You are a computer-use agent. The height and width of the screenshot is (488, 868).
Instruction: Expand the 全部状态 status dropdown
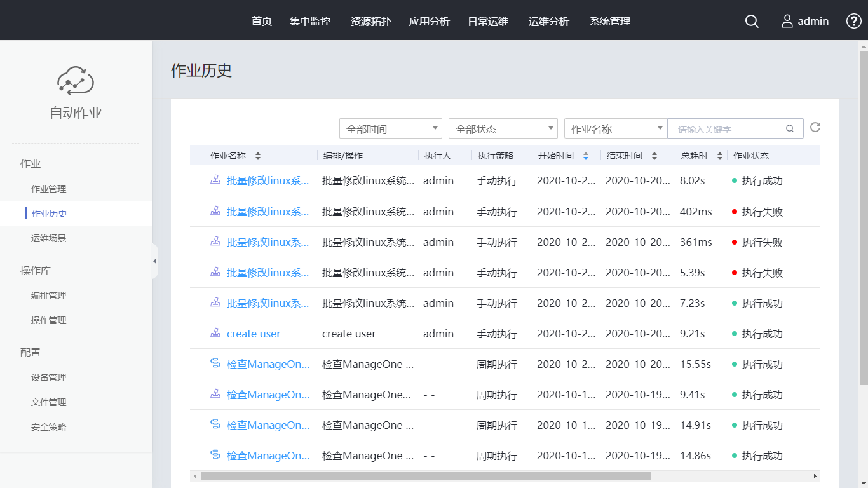[x=503, y=128]
